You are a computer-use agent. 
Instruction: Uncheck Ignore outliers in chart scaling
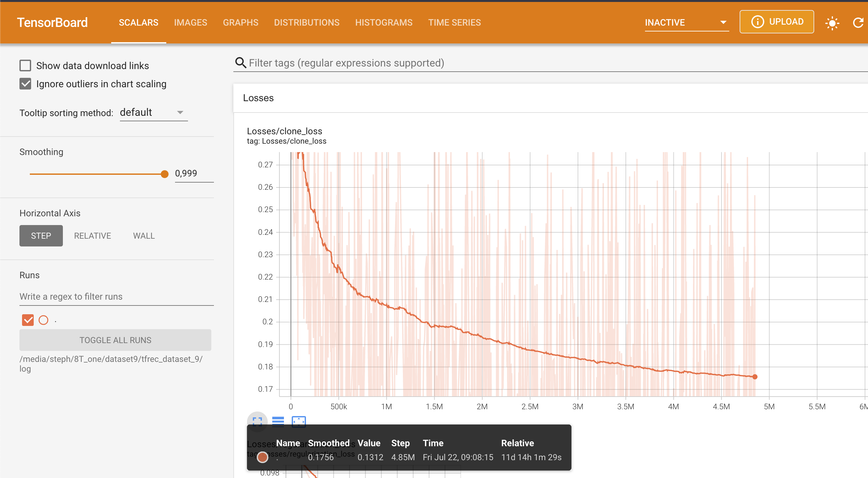pyautogui.click(x=25, y=84)
